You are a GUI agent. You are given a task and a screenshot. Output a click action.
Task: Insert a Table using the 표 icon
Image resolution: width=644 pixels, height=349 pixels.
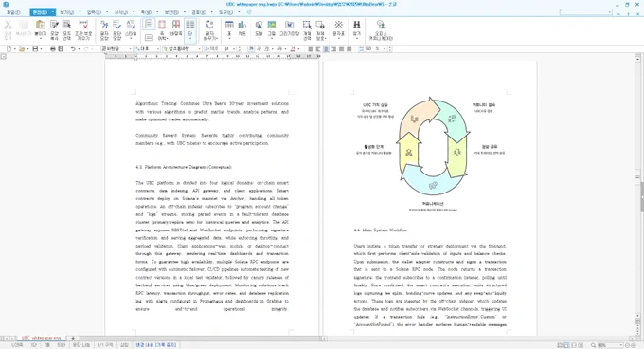229,29
